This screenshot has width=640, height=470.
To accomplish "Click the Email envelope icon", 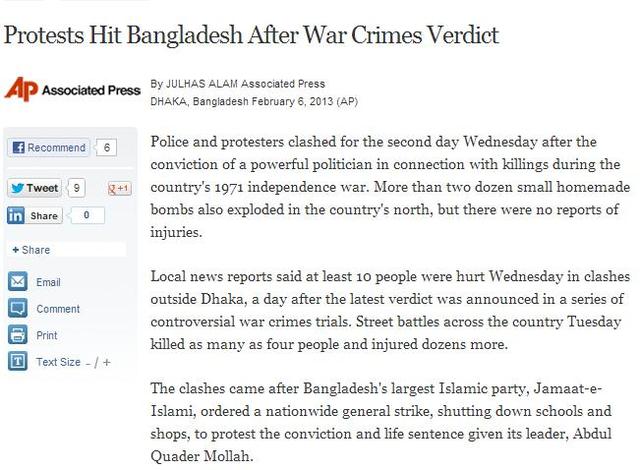I will coord(18,282).
